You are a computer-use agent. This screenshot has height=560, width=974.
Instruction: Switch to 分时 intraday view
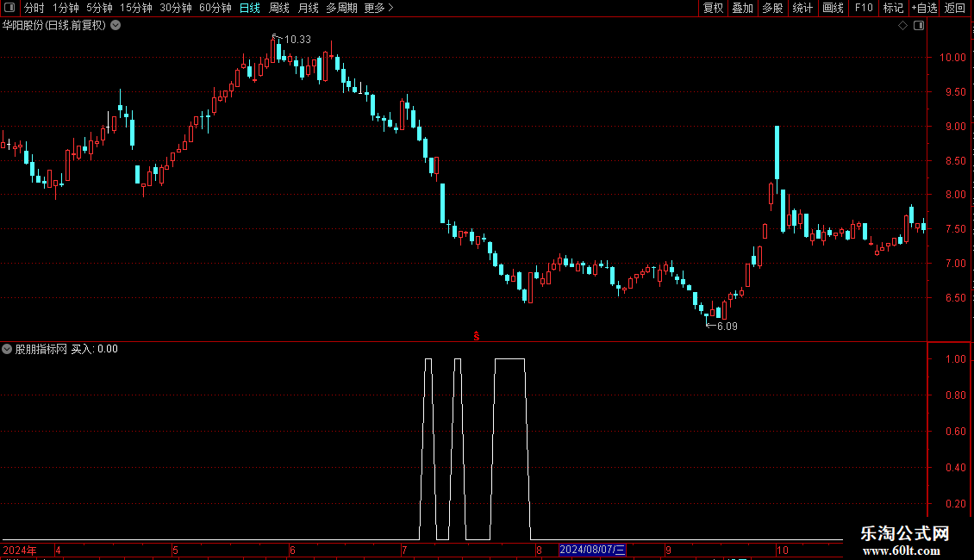pos(34,8)
